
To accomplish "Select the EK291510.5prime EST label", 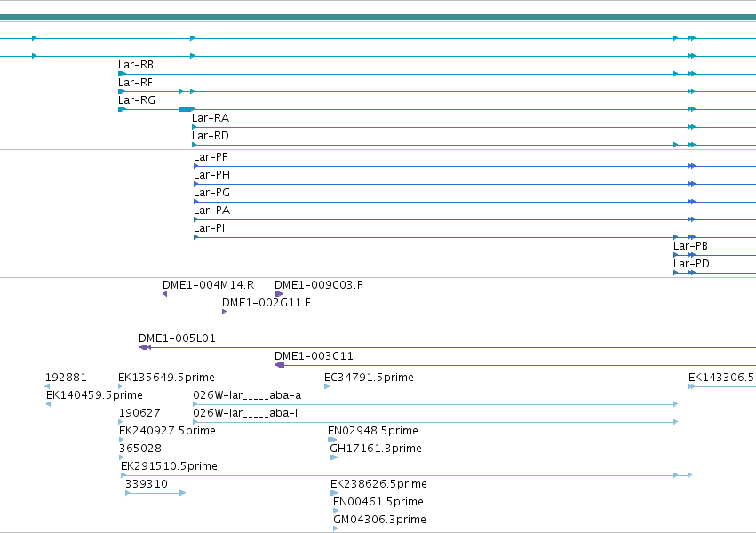I will pos(169,467).
